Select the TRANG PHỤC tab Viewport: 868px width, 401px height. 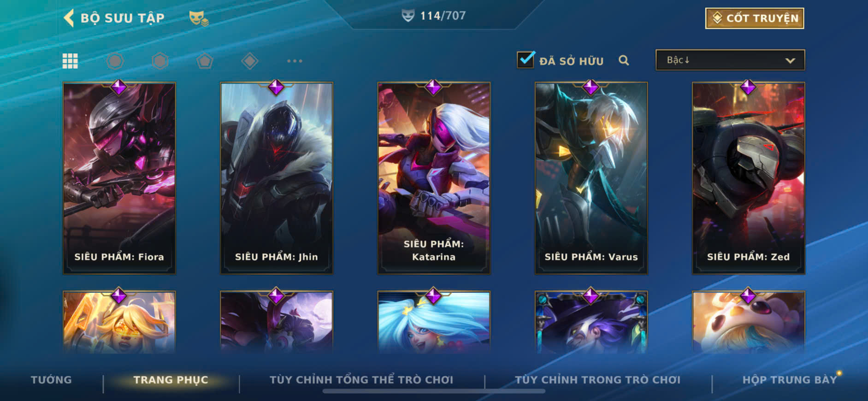point(171,380)
